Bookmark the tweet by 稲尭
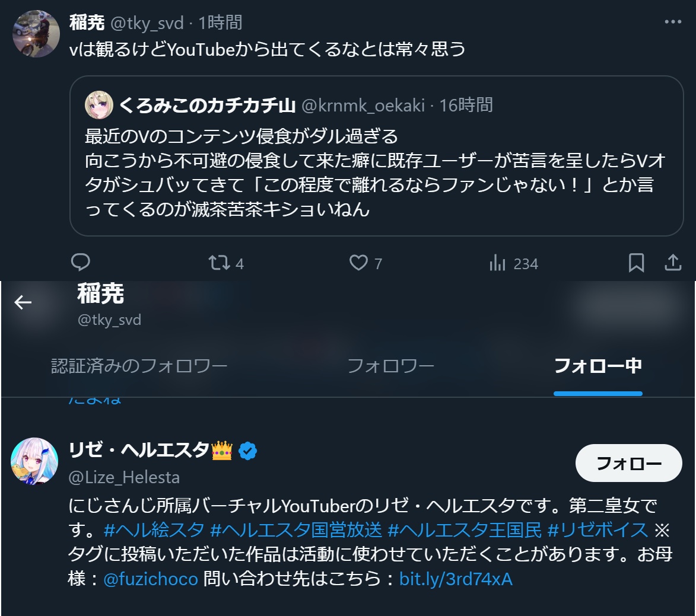696x616 pixels. 636,263
